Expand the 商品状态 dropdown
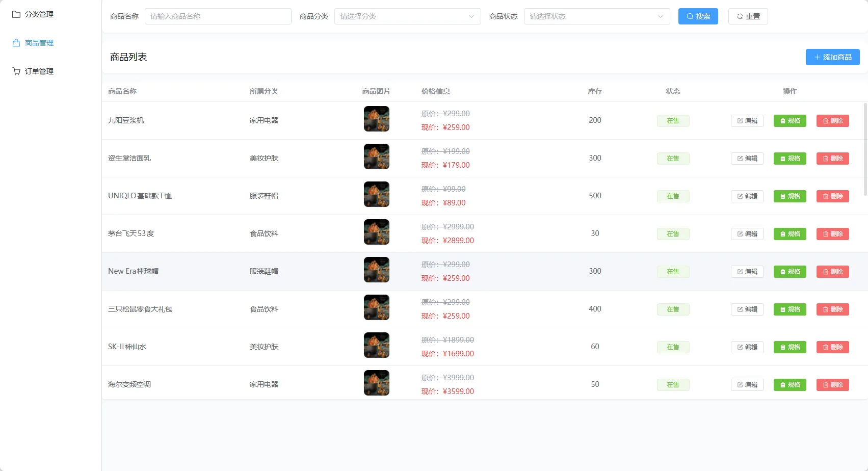Image resolution: width=868 pixels, height=471 pixels. click(x=596, y=16)
